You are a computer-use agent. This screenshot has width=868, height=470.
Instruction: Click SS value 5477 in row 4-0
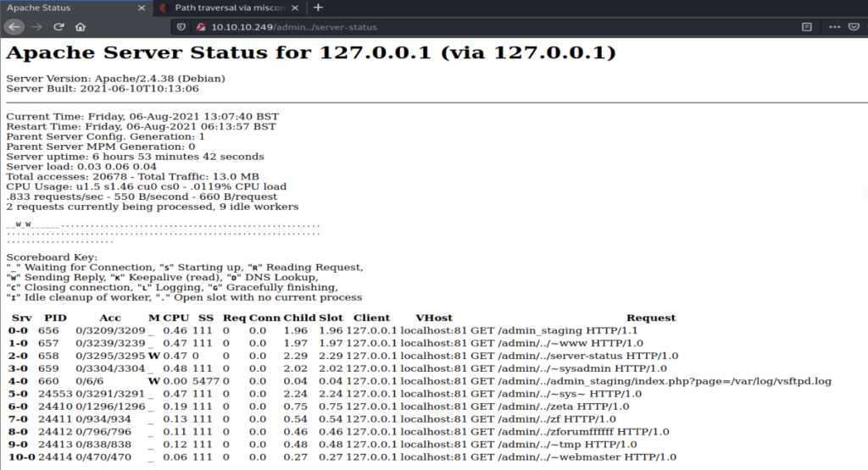pyautogui.click(x=206, y=382)
